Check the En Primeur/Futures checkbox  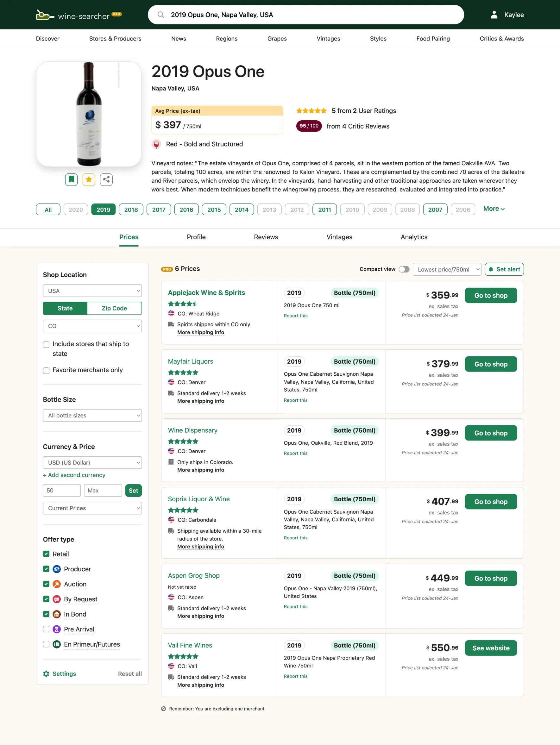pyautogui.click(x=46, y=644)
